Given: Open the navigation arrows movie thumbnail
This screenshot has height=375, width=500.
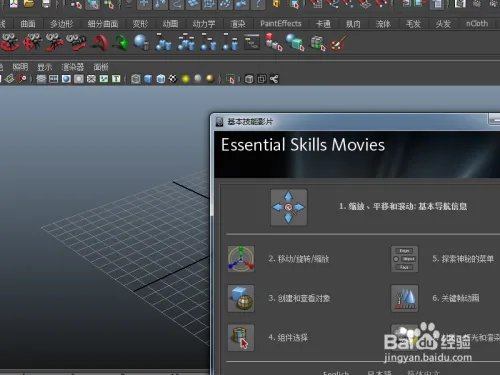Looking at the screenshot, I should coord(289,207).
